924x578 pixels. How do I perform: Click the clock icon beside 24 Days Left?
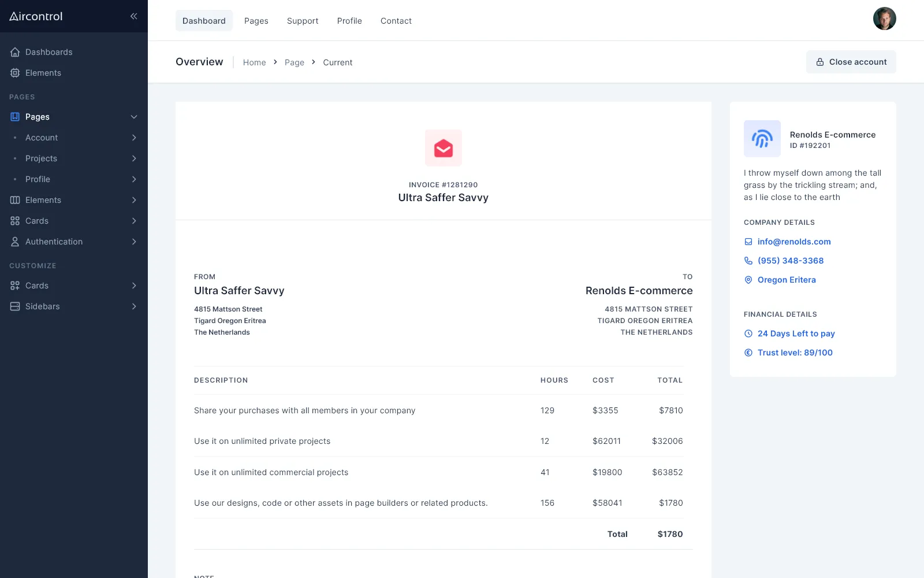(748, 334)
